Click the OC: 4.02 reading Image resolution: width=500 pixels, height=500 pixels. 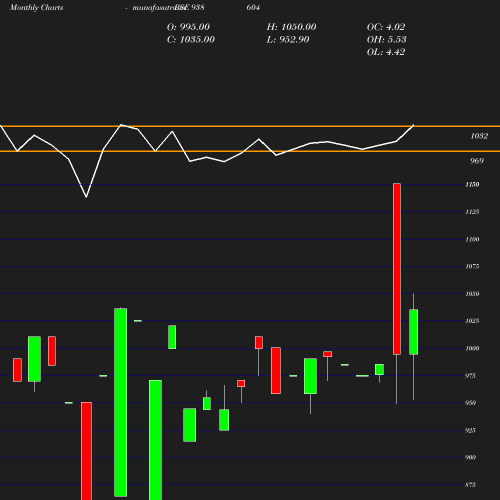point(386,27)
